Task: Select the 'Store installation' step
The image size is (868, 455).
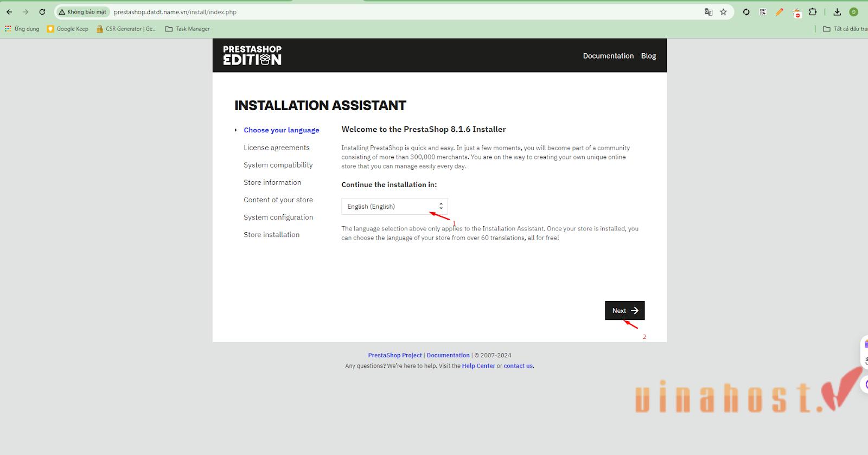Action: click(272, 234)
